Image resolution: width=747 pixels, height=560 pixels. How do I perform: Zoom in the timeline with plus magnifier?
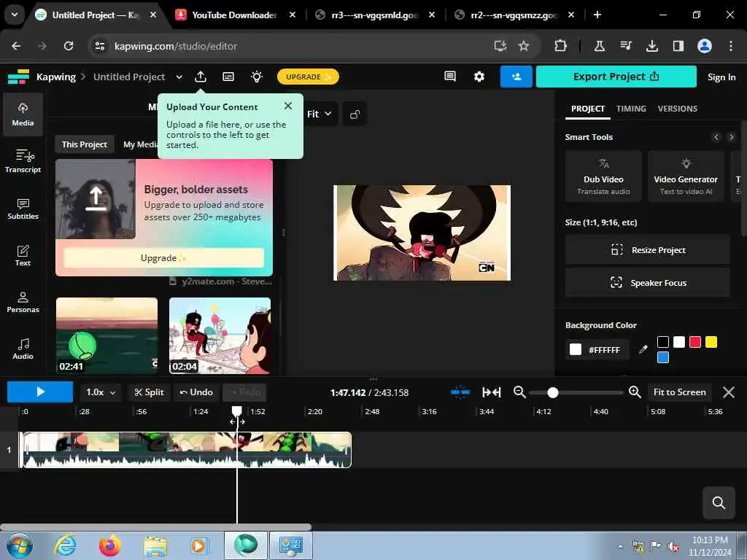(x=635, y=392)
